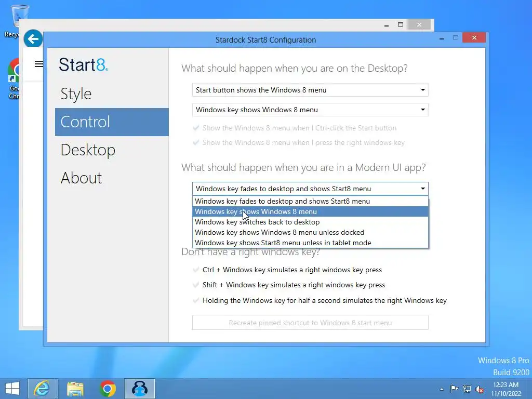The height and width of the screenshot is (399, 532).
Task: Minimize the Start8 Configuration window
Action: coord(442,38)
